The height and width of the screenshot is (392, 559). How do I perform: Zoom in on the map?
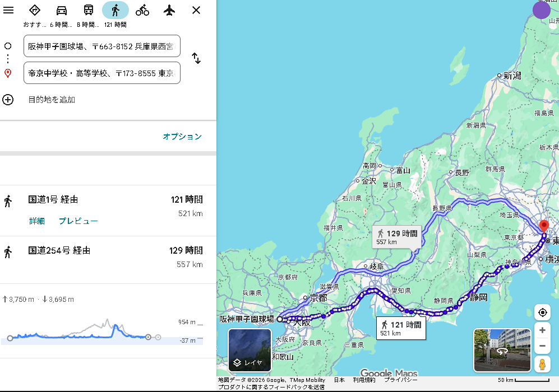tap(542, 330)
